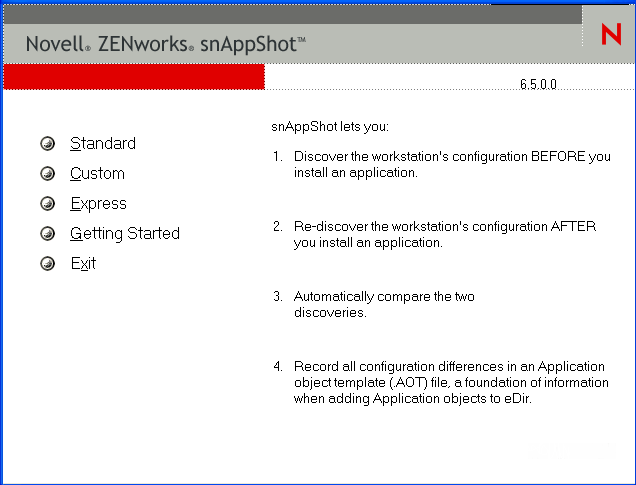The height and width of the screenshot is (485, 636).
Task: Choose the Custom text link
Action: pyautogui.click(x=97, y=174)
